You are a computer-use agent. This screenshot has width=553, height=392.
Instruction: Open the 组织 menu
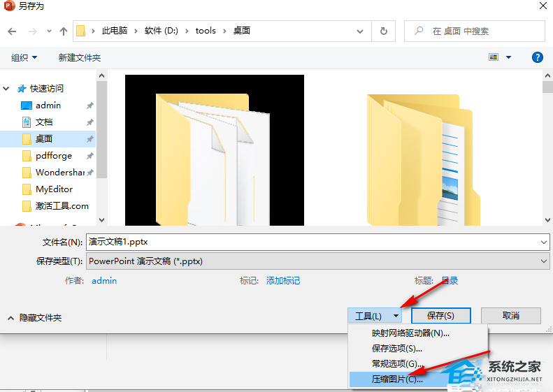24,57
